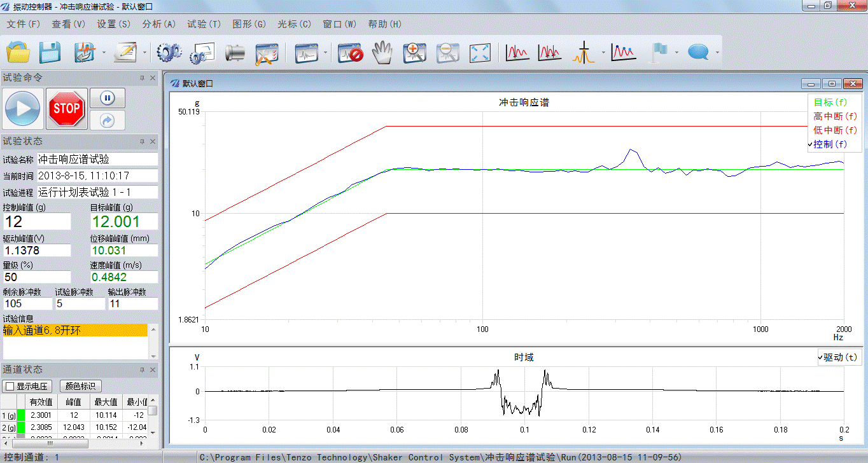Screen dimensions: 868x463
Task: Pause test with the small pause button
Action: pos(108,98)
